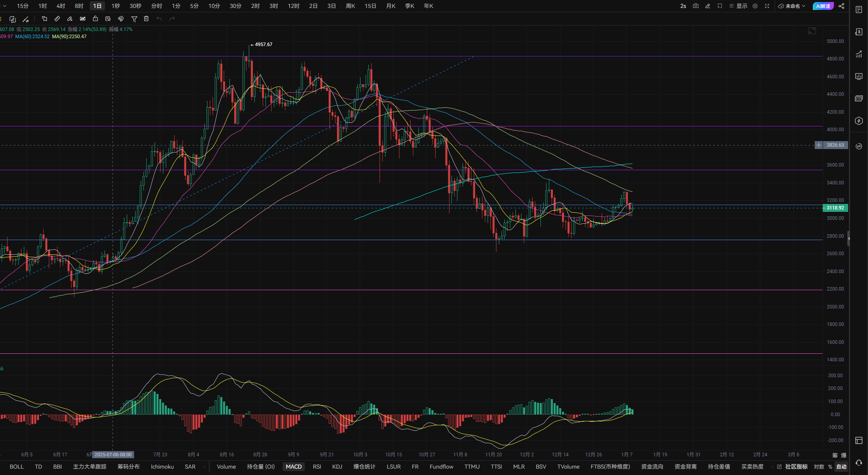Screen dimensions: 868x475
Task: Toggle the lock drawings icon
Action: pyautogui.click(x=95, y=19)
